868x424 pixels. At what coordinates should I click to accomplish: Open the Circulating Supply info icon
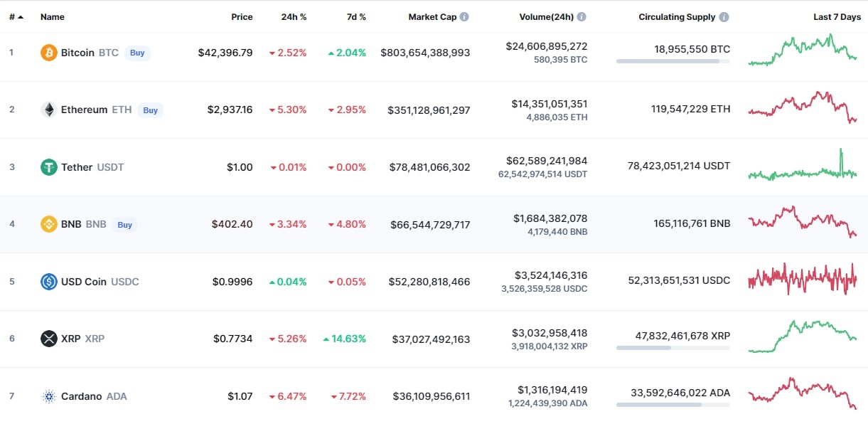point(724,16)
